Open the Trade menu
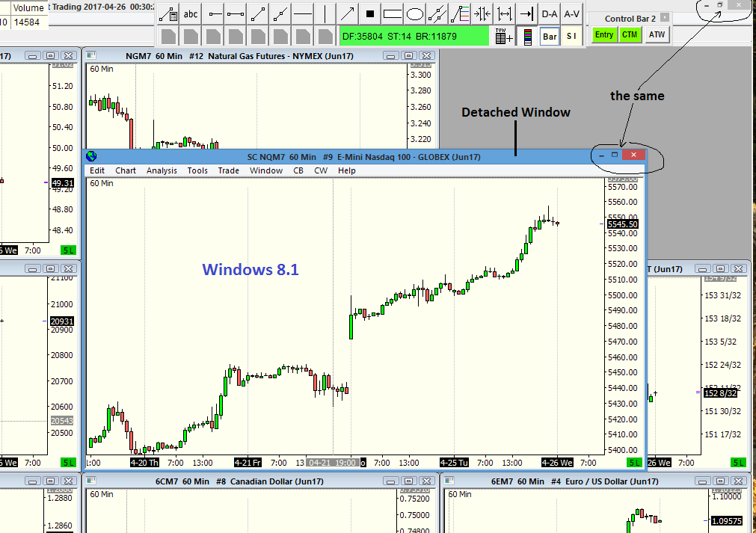The width and height of the screenshot is (756, 533). point(228,170)
